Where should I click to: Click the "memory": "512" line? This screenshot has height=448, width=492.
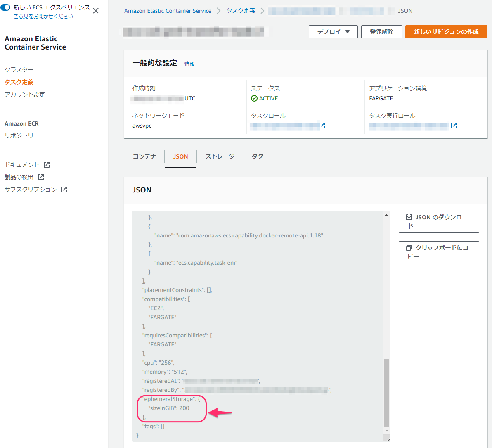(165, 372)
